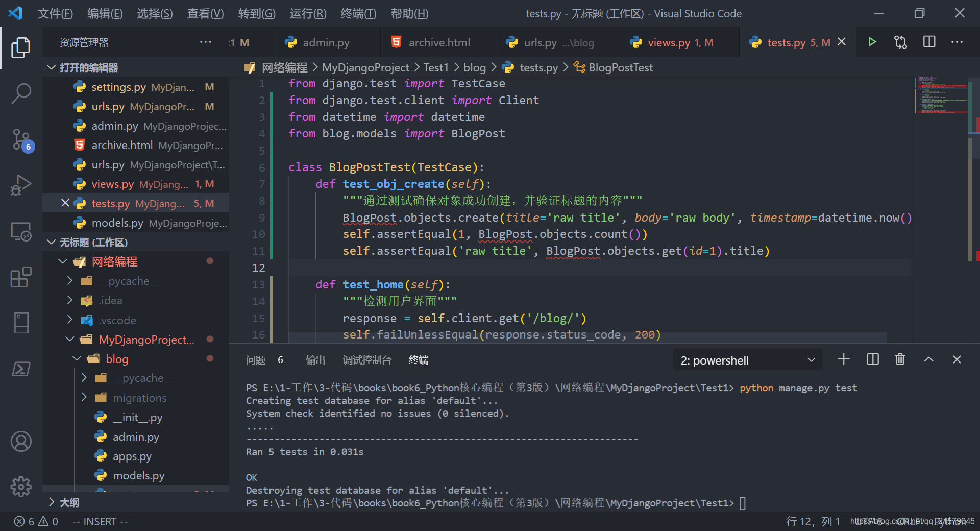Expand the migrations folder
The image size is (980, 531).
pos(84,398)
